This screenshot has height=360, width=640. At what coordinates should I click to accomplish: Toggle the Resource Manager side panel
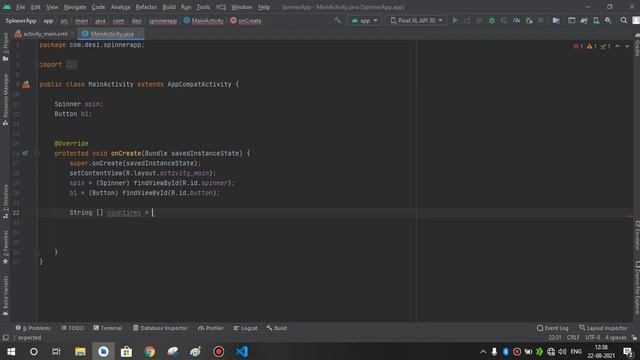[x=5, y=99]
